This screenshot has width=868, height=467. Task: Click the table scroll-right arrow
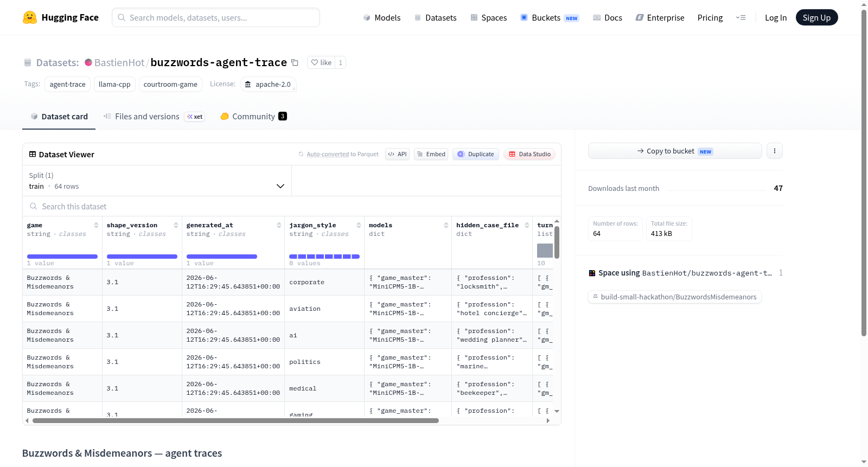pyautogui.click(x=548, y=420)
